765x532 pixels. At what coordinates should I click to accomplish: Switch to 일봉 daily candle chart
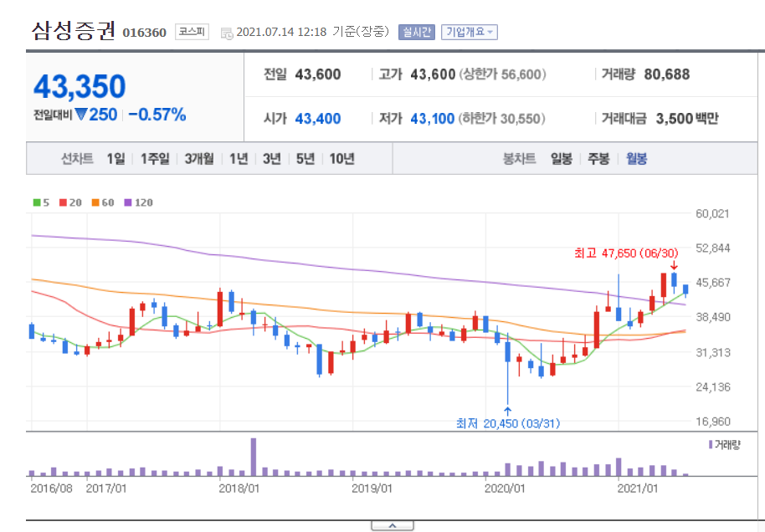pos(562,158)
